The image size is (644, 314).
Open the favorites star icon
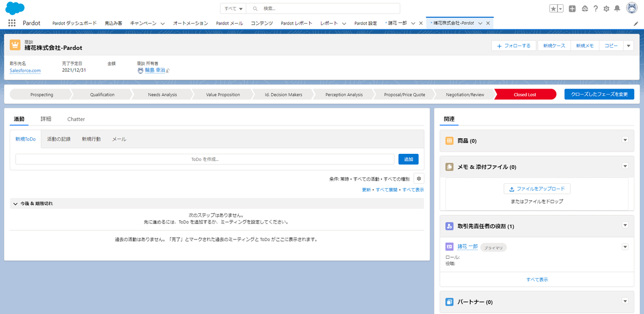click(x=553, y=9)
